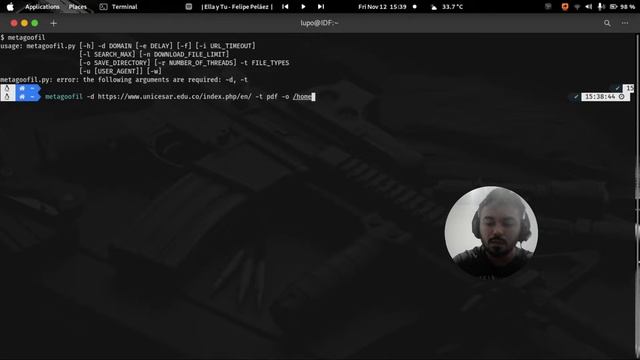Click the circular webcam overlay

click(x=491, y=233)
